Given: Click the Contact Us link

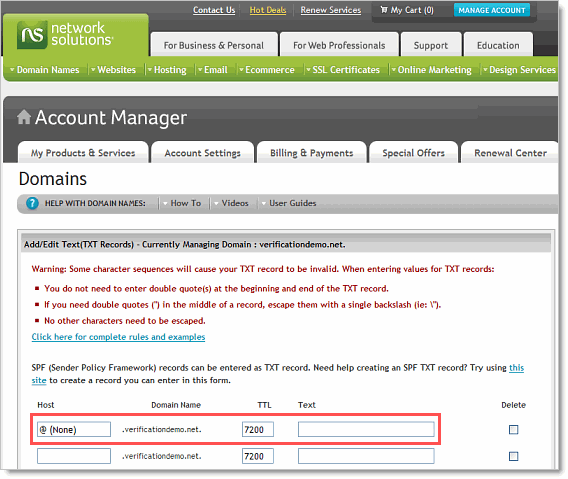Looking at the screenshot, I should pyautogui.click(x=214, y=10).
